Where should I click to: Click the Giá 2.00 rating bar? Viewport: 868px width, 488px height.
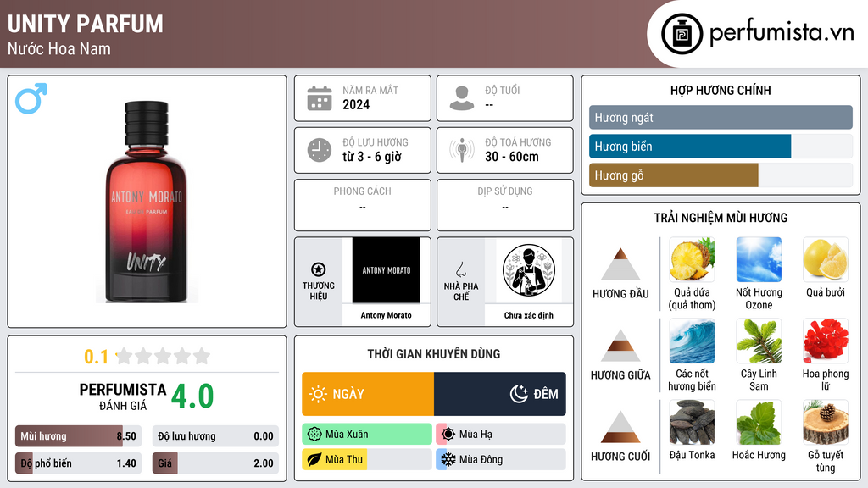click(215, 463)
